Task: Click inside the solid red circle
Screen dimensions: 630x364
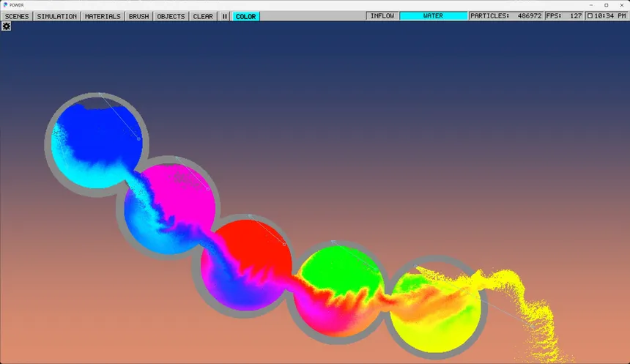Action: click(x=257, y=245)
